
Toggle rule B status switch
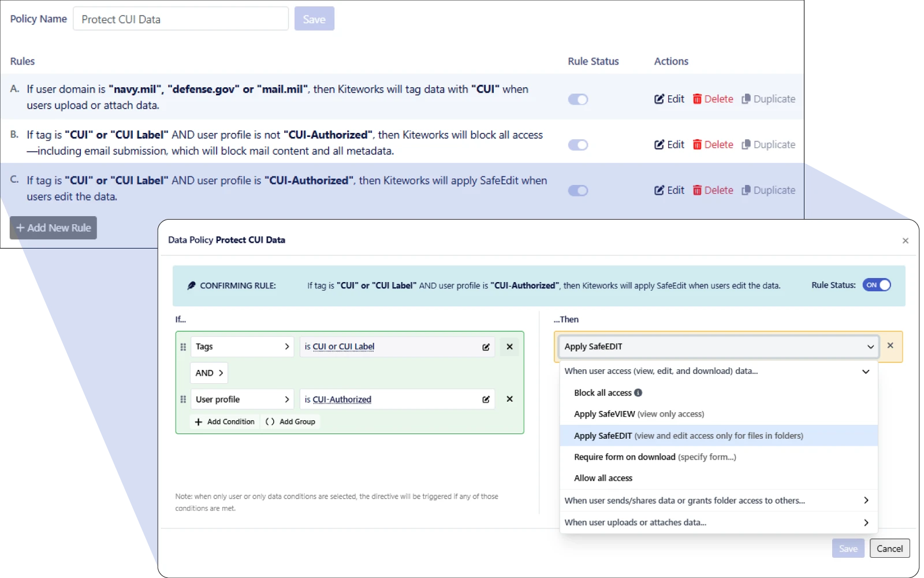578,145
